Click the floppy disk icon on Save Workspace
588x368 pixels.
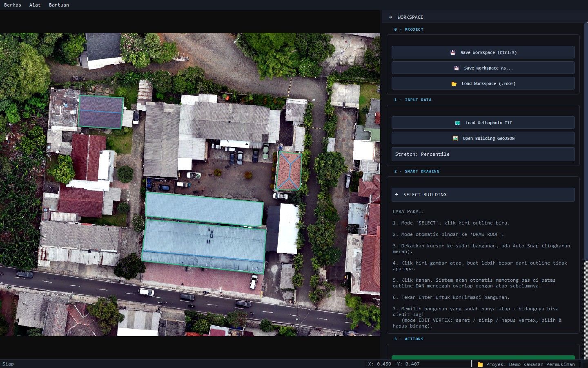[x=453, y=52]
